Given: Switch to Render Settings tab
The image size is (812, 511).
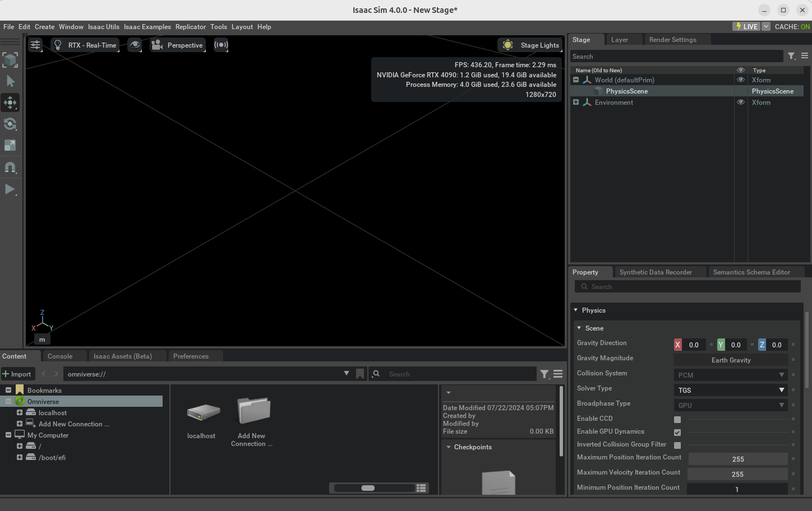Looking at the screenshot, I should pos(673,40).
